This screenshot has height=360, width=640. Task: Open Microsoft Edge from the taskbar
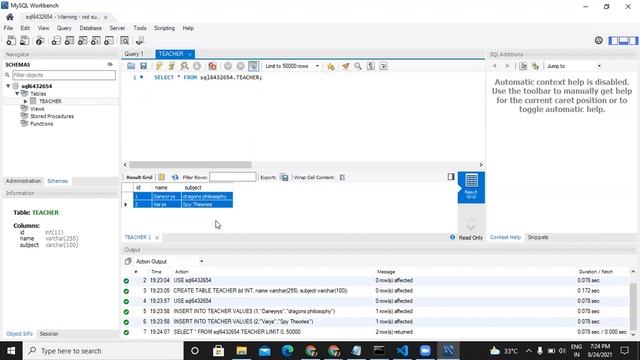click(x=287, y=351)
